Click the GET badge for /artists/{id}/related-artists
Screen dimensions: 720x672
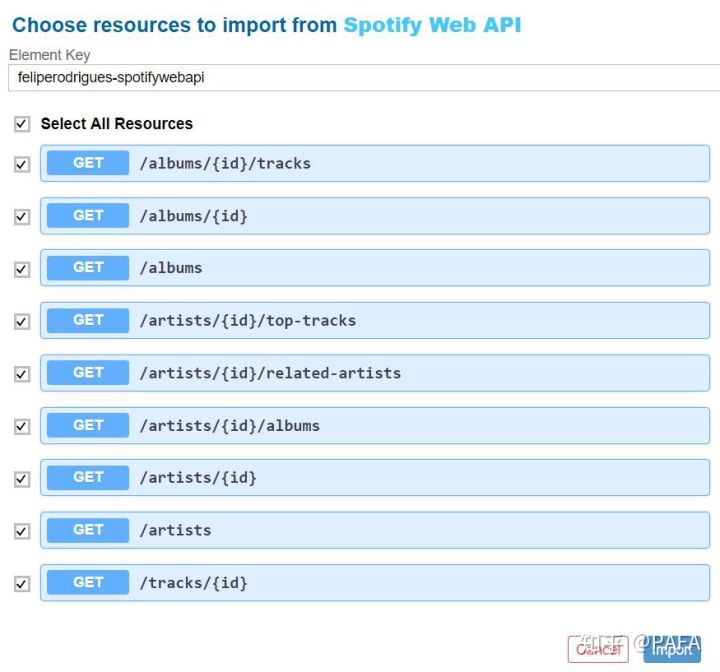[88, 373]
